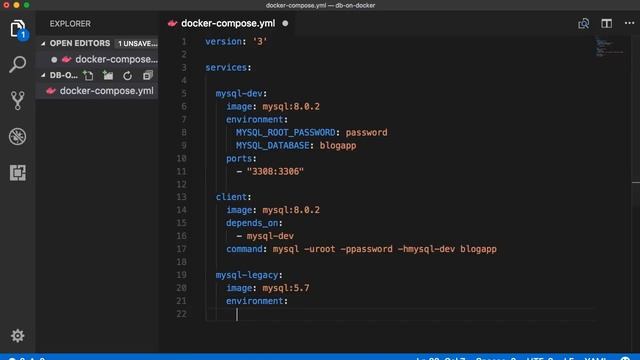Screen dimensions: 640x360
Task: Click the 'blogapp' value on line 9
Action: 338,146
